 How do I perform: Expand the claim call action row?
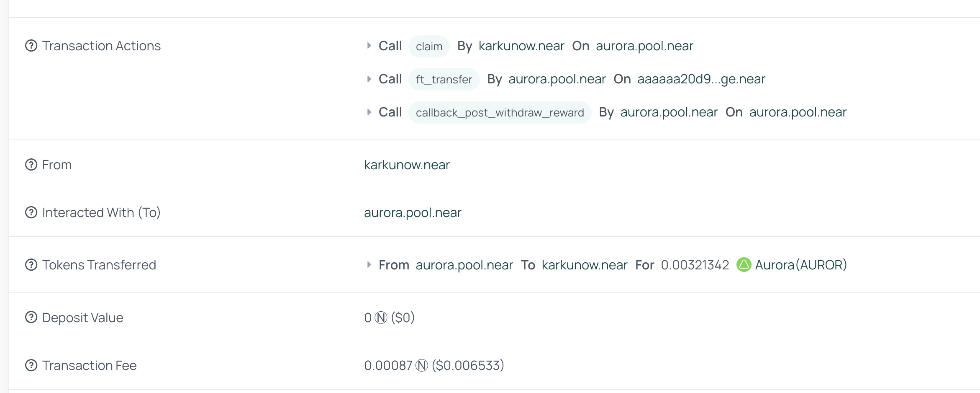click(369, 46)
